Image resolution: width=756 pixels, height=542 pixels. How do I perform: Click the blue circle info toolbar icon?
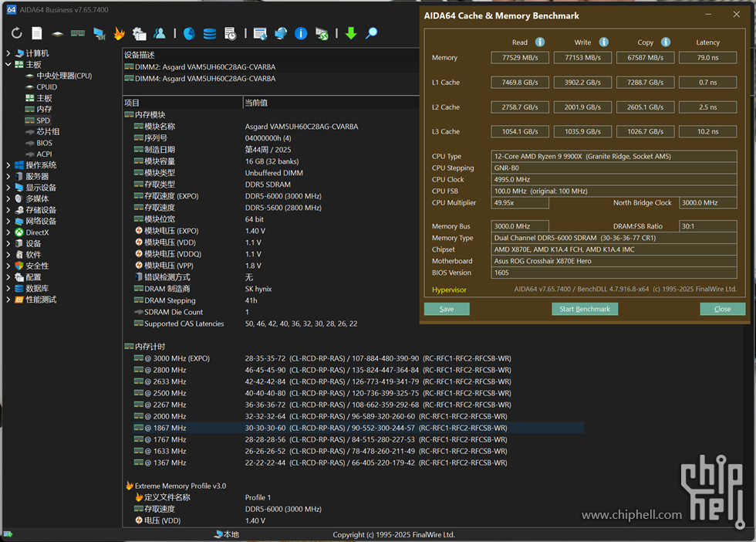(x=301, y=33)
